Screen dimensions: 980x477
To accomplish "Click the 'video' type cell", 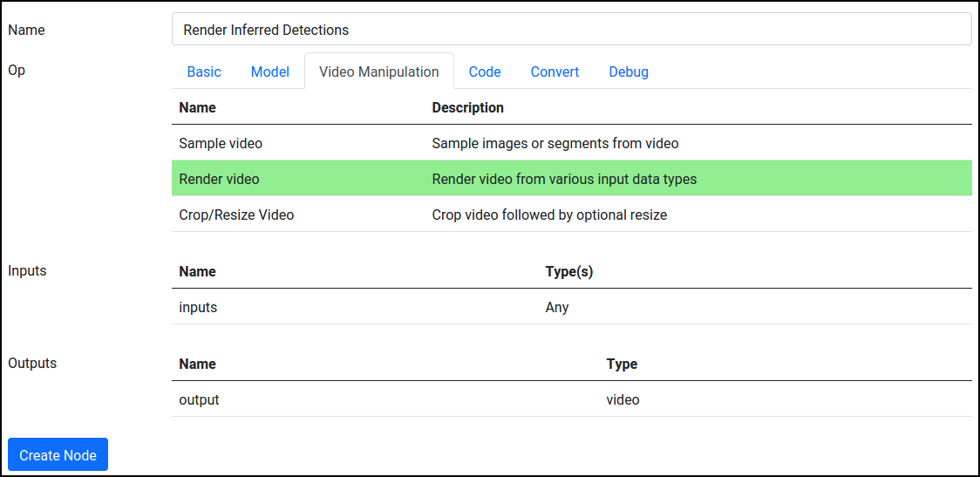I will [x=623, y=399].
